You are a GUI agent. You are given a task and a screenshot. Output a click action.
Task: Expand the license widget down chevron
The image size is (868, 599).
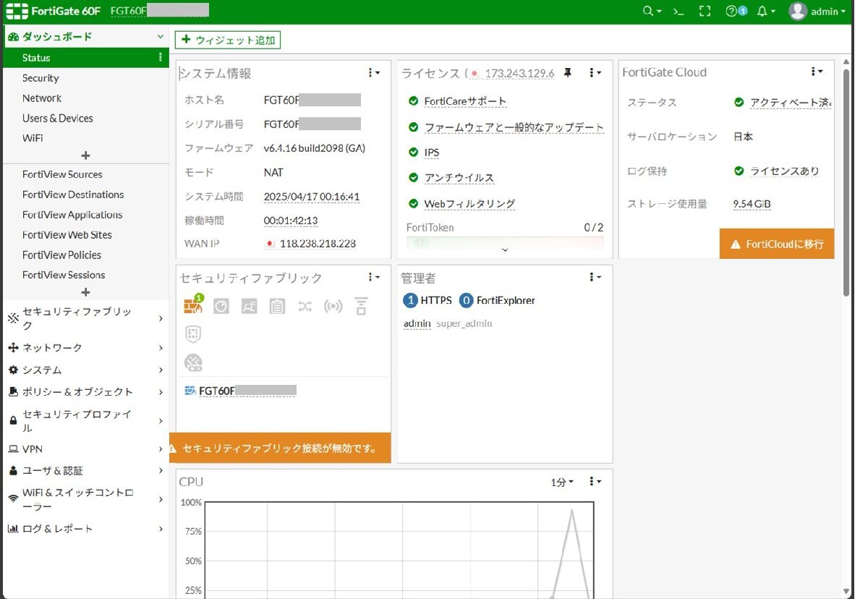(505, 250)
